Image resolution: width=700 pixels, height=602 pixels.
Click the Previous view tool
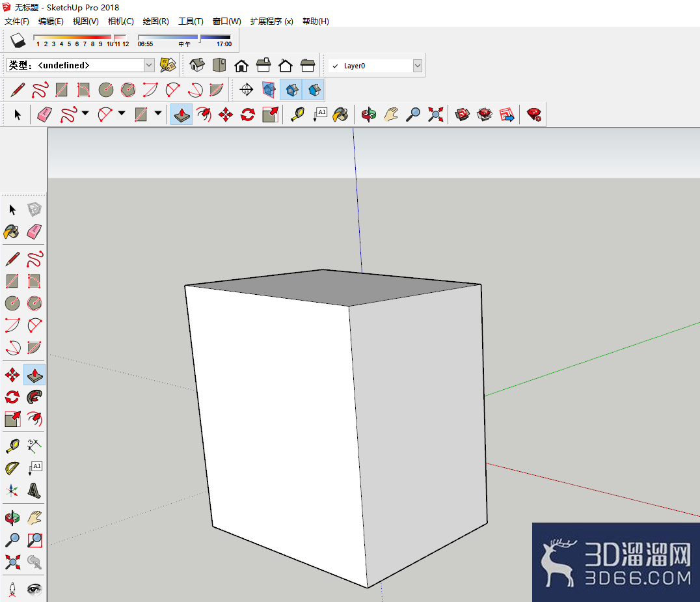pyautogui.click(x=34, y=562)
